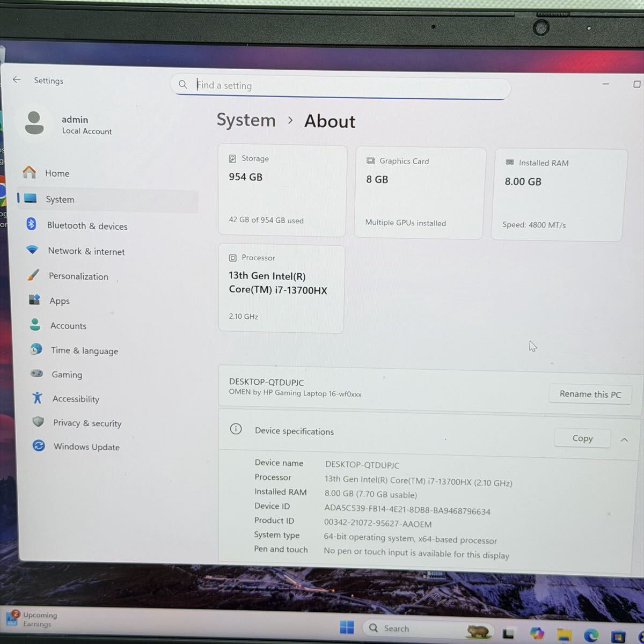Click the OMEN by HP Gaming Laptop model text
Screen dimensions: 644x644
click(295, 393)
